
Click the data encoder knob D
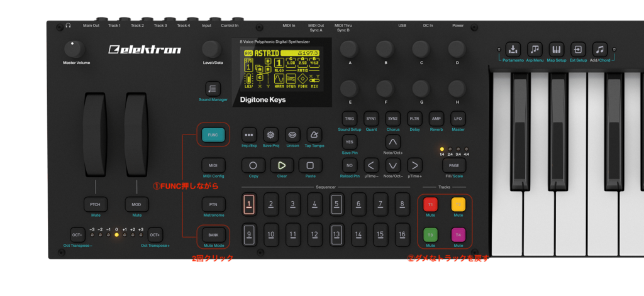coord(457,49)
